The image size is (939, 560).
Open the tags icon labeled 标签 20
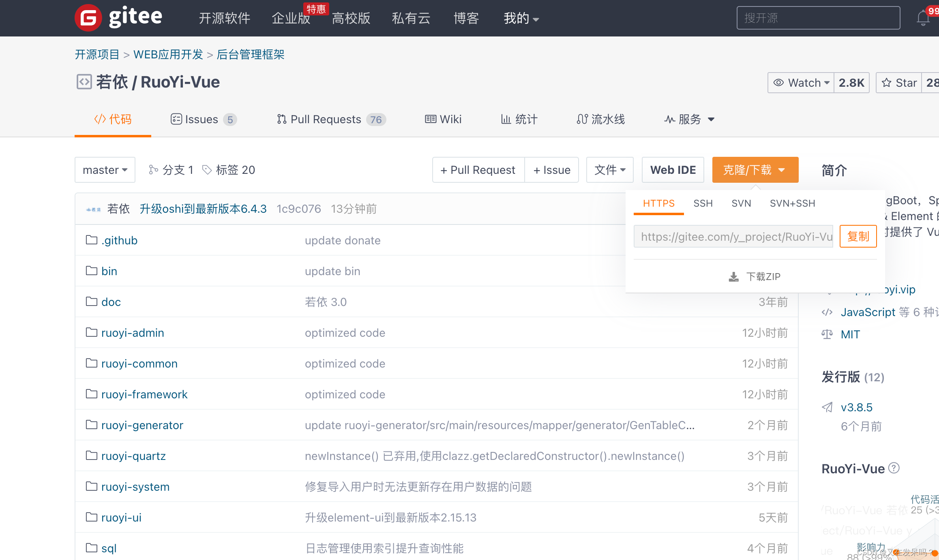pos(207,170)
